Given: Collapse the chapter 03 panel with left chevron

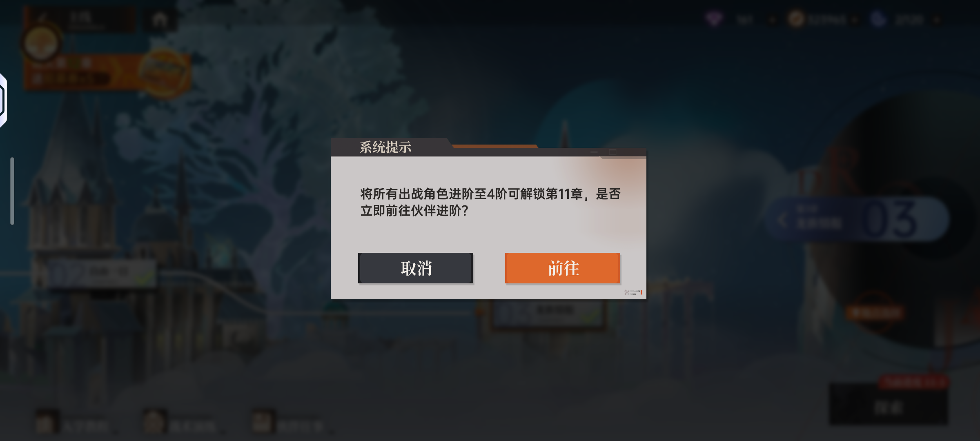Looking at the screenshot, I should (x=782, y=221).
